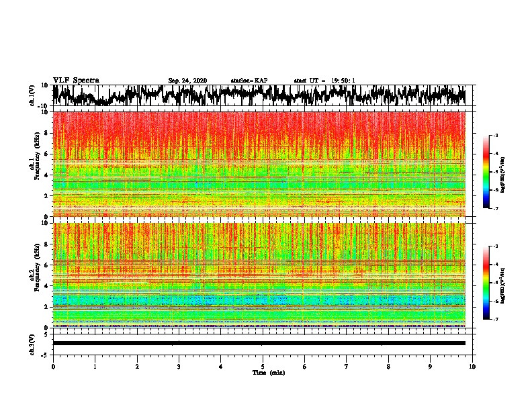Click the "-7" label on ch.1 color bar
The width and height of the screenshot is (532, 411).
click(495, 208)
